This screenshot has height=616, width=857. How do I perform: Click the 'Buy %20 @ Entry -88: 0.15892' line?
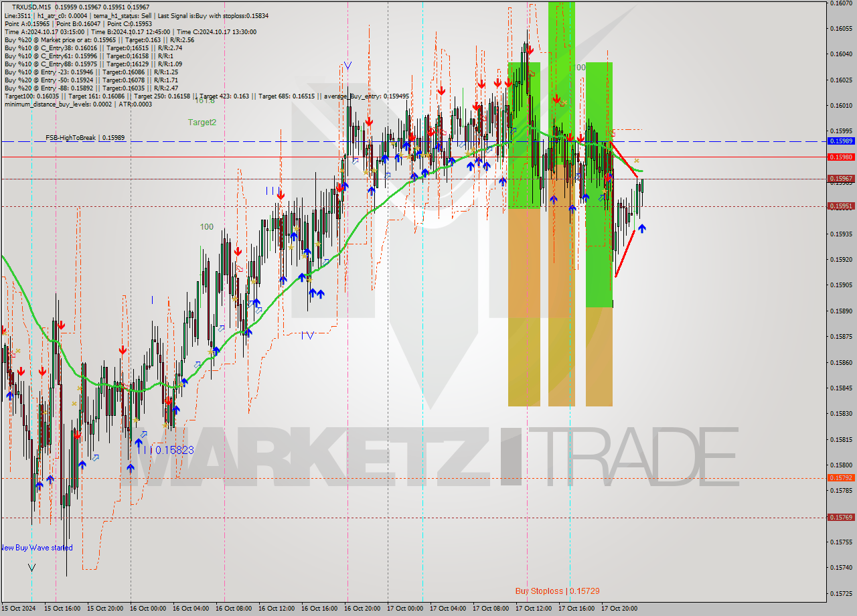tap(91, 88)
